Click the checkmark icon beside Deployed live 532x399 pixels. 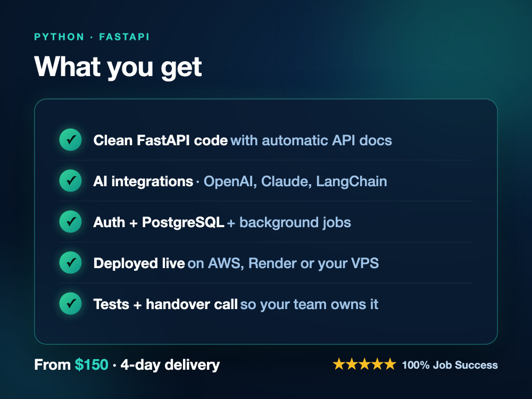click(71, 263)
